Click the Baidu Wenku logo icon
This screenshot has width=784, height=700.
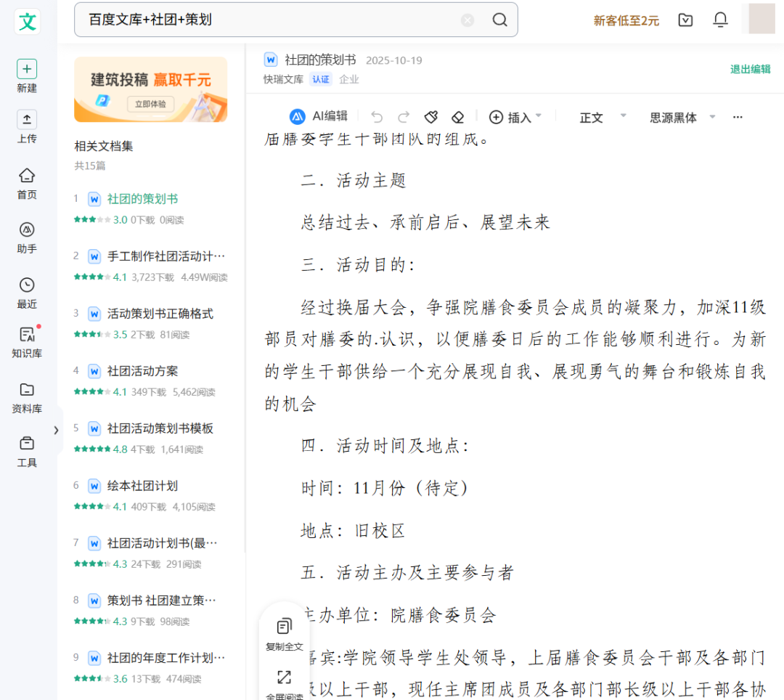pos(27,22)
